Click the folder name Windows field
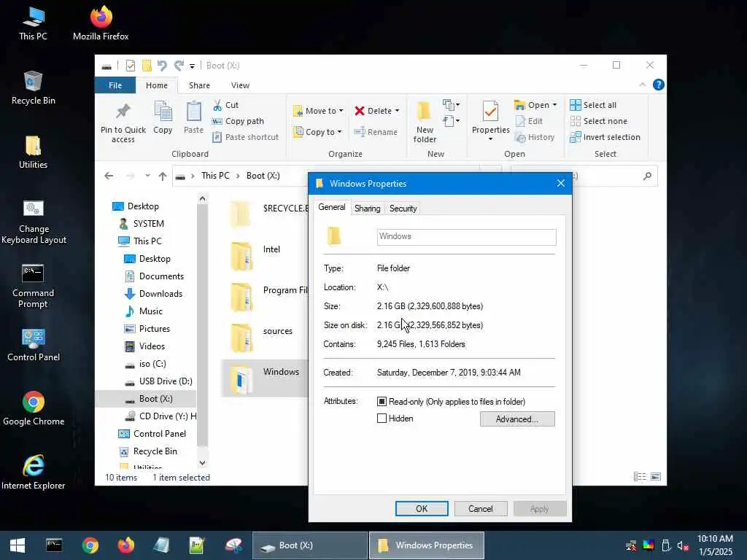 point(466,237)
